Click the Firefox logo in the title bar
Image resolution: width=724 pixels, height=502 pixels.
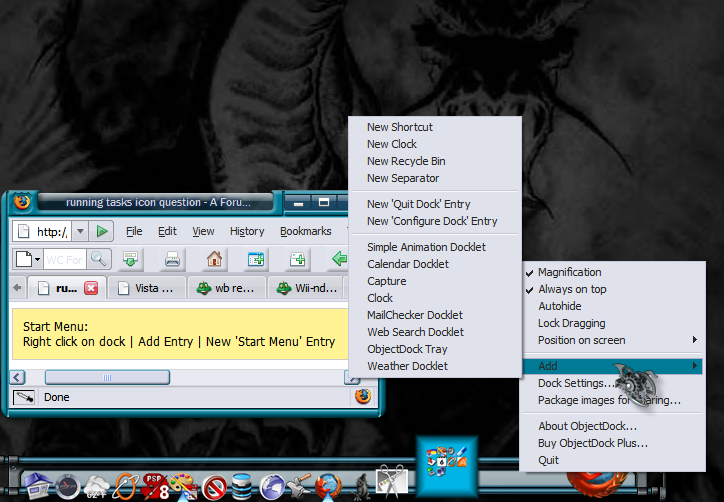pos(21,202)
